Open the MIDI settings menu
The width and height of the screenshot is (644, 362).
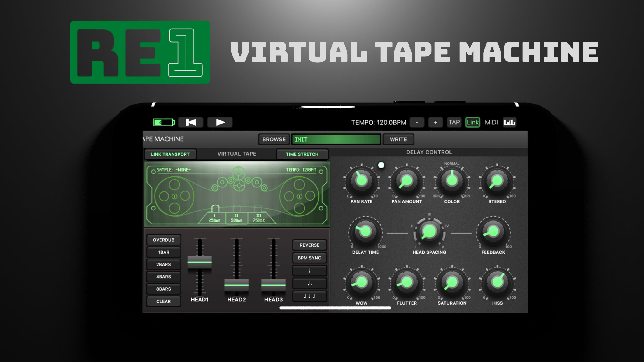tap(491, 122)
